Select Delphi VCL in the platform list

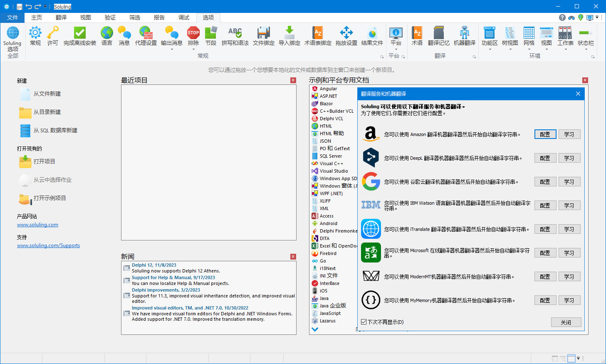(x=331, y=118)
